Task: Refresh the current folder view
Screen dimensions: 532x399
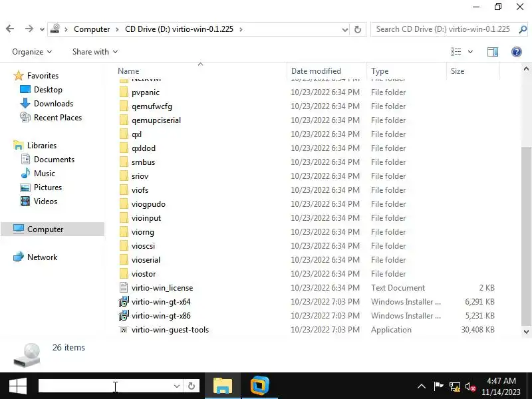Action: (357, 29)
